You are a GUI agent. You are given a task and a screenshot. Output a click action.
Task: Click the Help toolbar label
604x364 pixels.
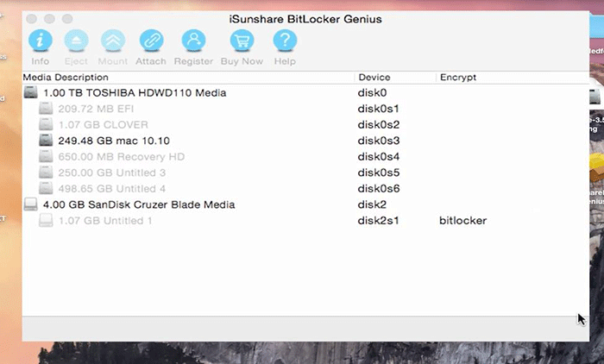tap(285, 61)
